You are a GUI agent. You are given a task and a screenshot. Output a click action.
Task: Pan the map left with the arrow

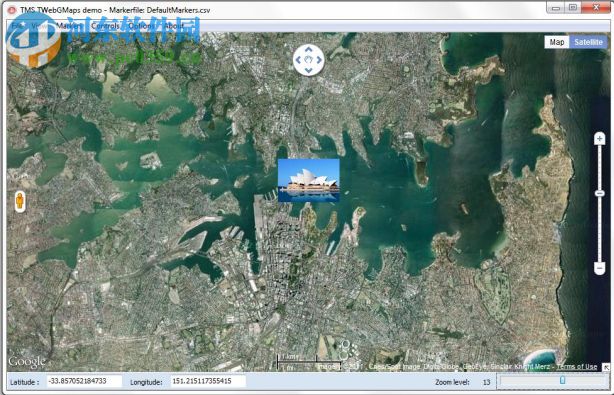coord(298,60)
